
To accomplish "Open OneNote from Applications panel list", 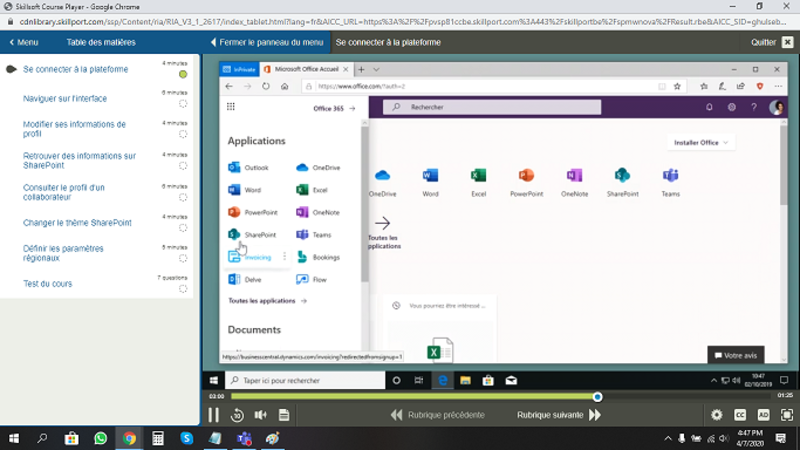I will 317,212.
